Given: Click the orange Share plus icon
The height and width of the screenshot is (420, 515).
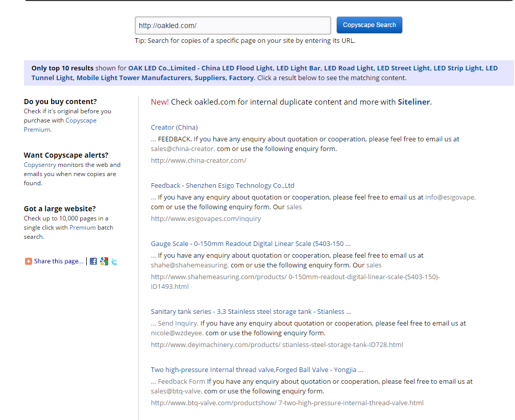Looking at the screenshot, I should (29, 261).
